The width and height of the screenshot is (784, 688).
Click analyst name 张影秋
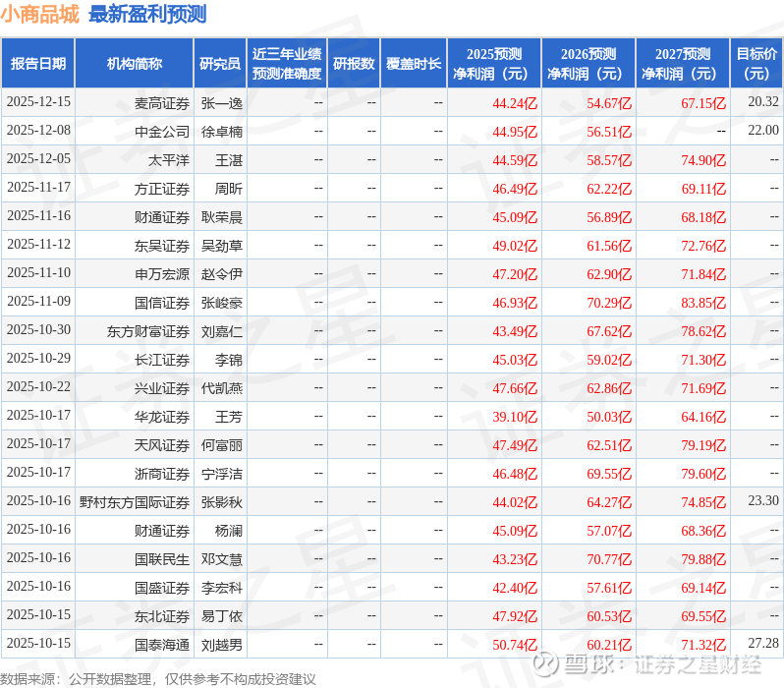point(222,503)
